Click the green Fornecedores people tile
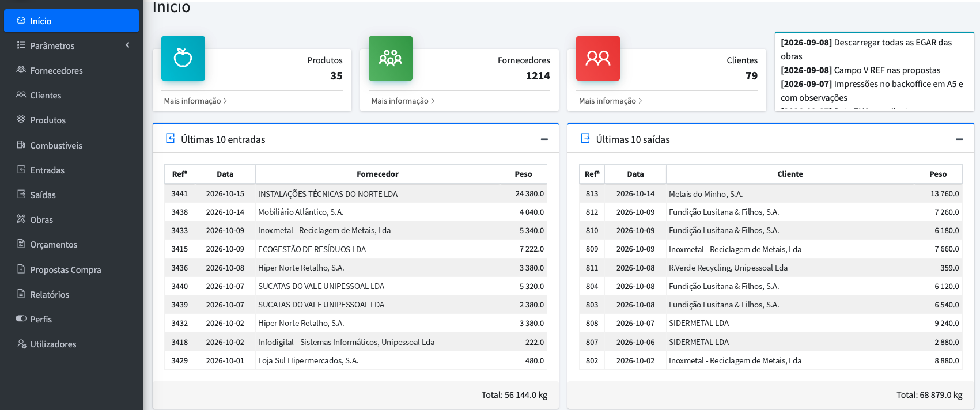 coord(391,58)
